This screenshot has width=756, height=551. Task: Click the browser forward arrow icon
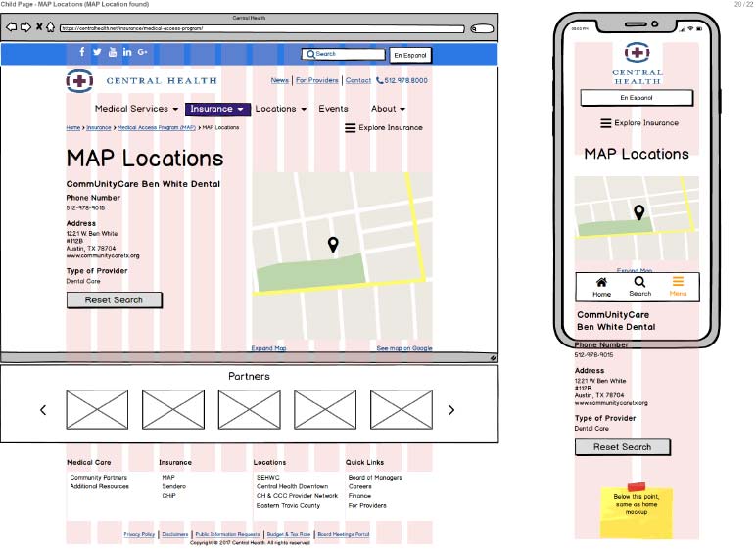coord(26,27)
